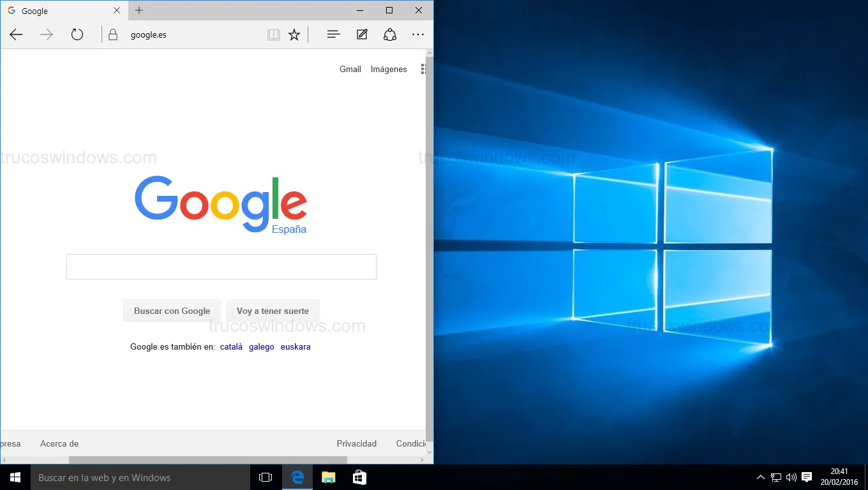The image size is (868, 490).
Task: Make a Web Note pen icon
Action: [362, 35]
